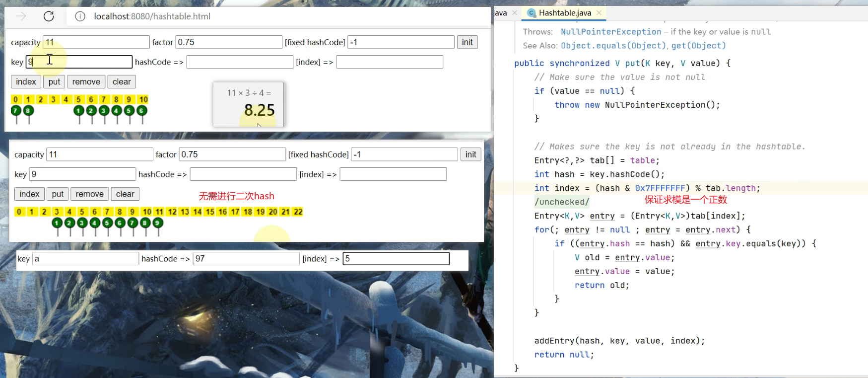
Task: Switch to the Hashtable.java tab
Action: [x=564, y=13]
